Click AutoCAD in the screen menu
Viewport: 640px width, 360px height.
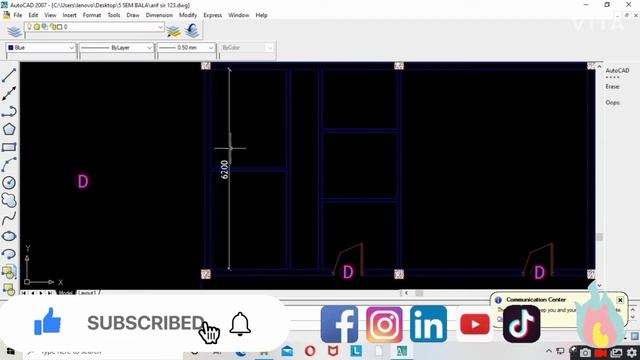pyautogui.click(x=617, y=71)
